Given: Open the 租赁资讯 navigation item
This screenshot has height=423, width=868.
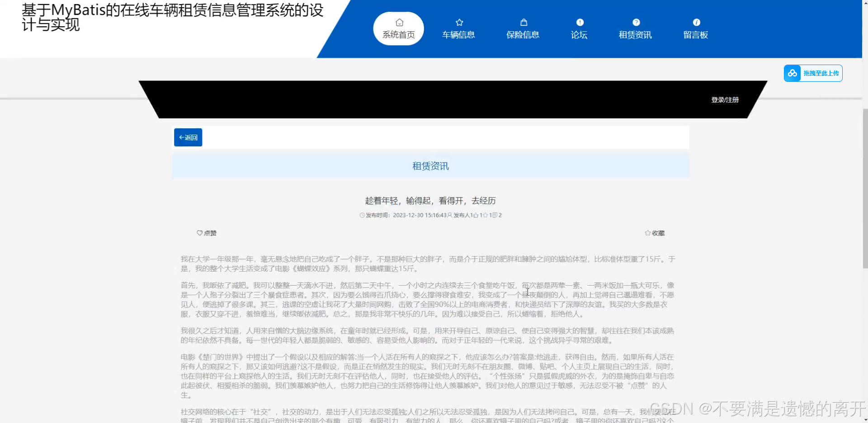Looking at the screenshot, I should (635, 28).
